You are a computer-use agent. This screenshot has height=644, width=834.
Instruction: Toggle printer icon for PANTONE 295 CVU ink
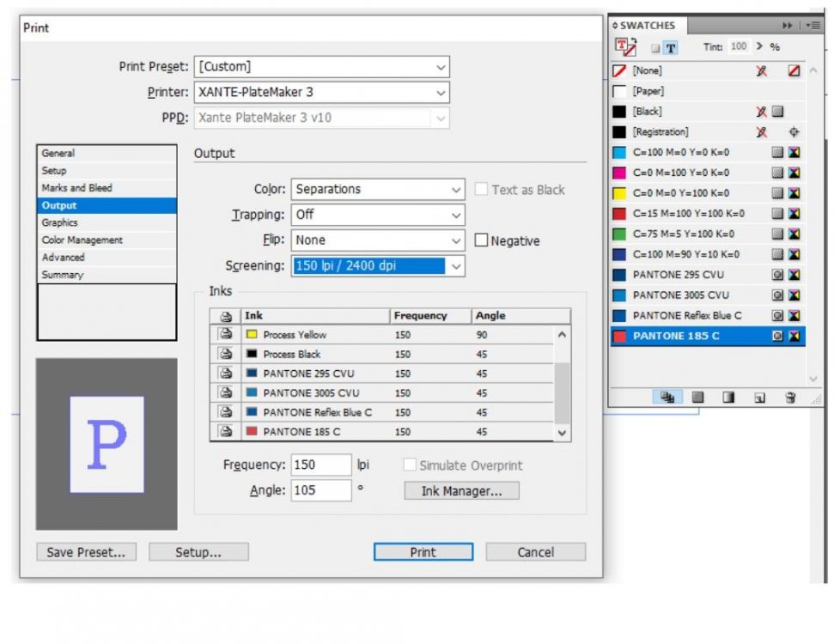click(226, 373)
